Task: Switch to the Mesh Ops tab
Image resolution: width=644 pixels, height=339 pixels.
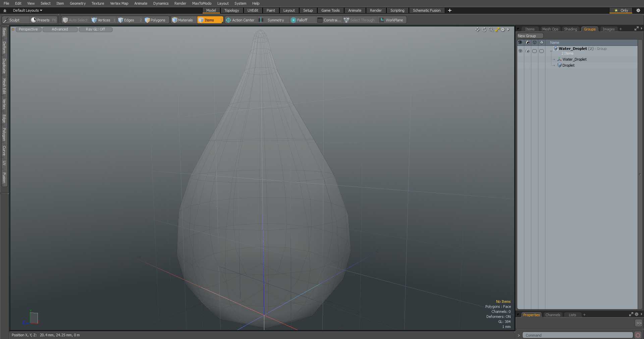Action: pyautogui.click(x=550, y=29)
